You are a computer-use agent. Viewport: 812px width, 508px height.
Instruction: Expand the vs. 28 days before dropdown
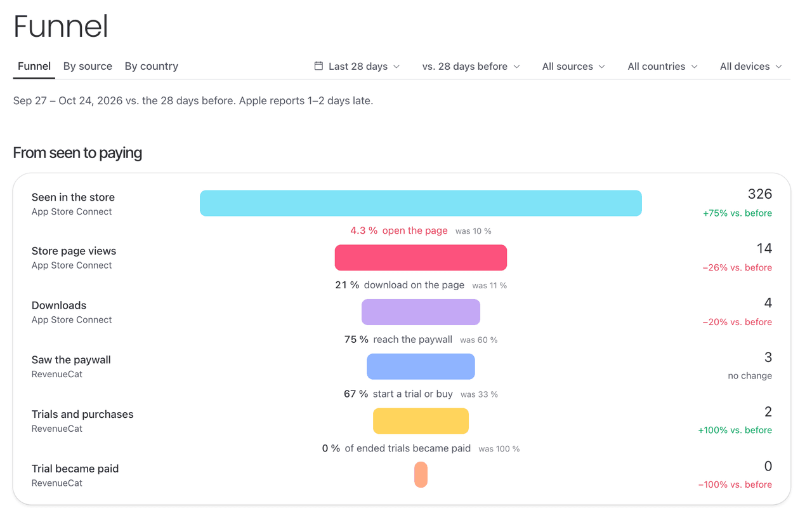pyautogui.click(x=471, y=66)
